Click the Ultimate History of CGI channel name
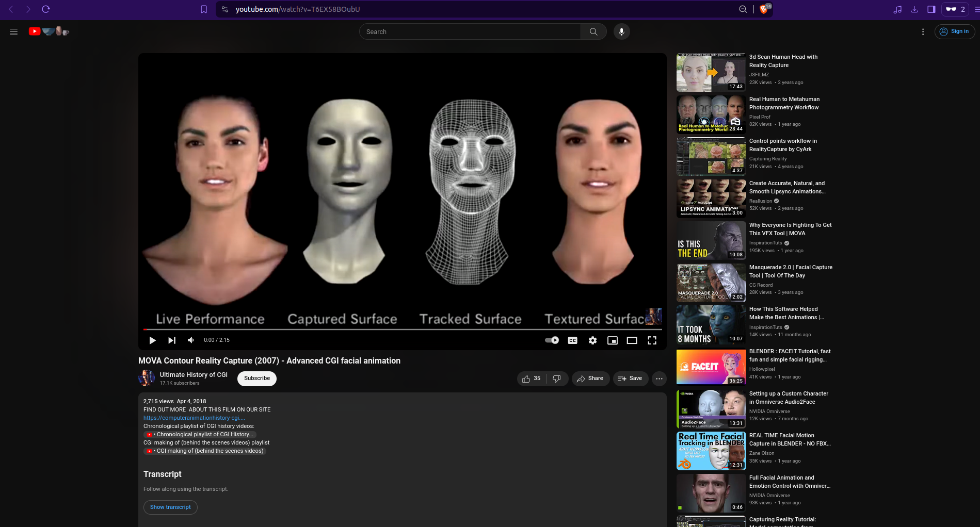Viewport: 980px width, 527px height. point(194,375)
